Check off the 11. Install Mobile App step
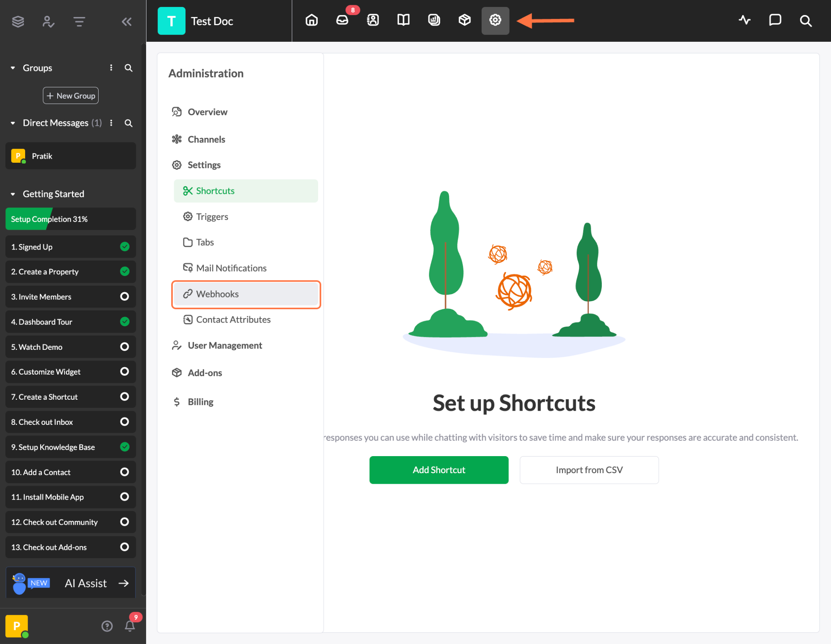Image resolution: width=831 pixels, height=644 pixels. 124,497
